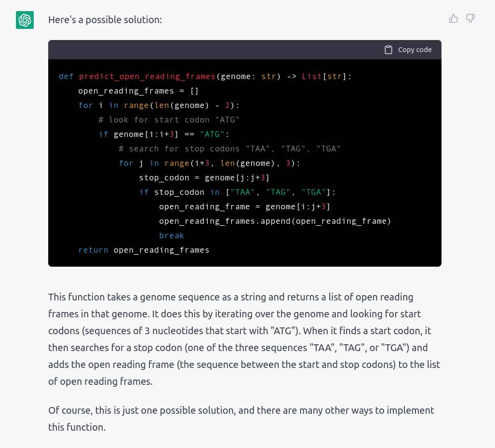495x448 pixels.
Task: Click the paragraph starting "This function takes"
Action: tap(244, 339)
